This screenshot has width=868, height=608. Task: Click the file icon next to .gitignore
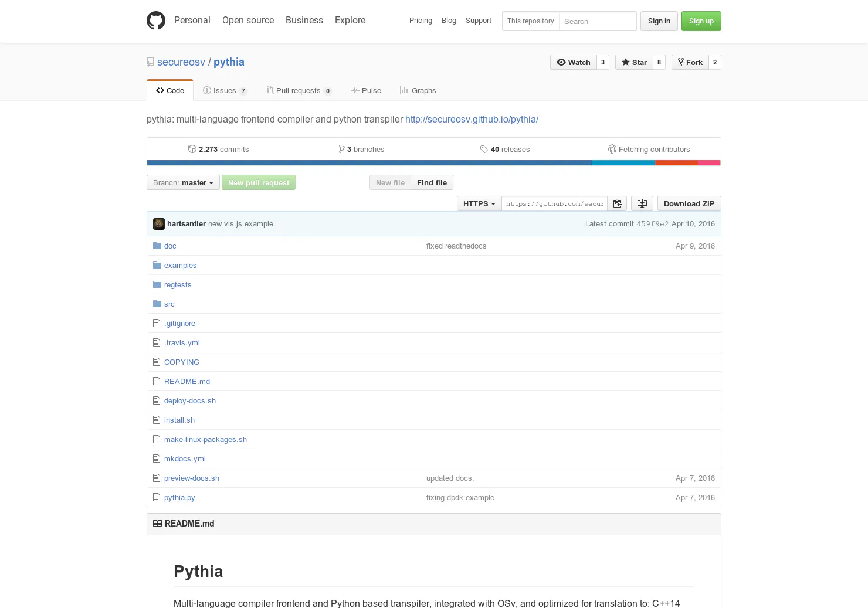(157, 323)
